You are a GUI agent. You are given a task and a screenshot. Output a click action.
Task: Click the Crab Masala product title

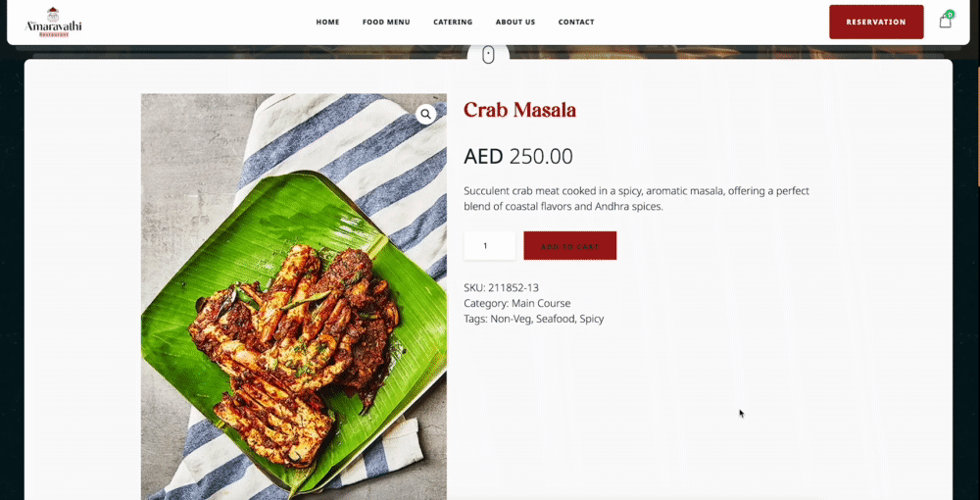[520, 110]
